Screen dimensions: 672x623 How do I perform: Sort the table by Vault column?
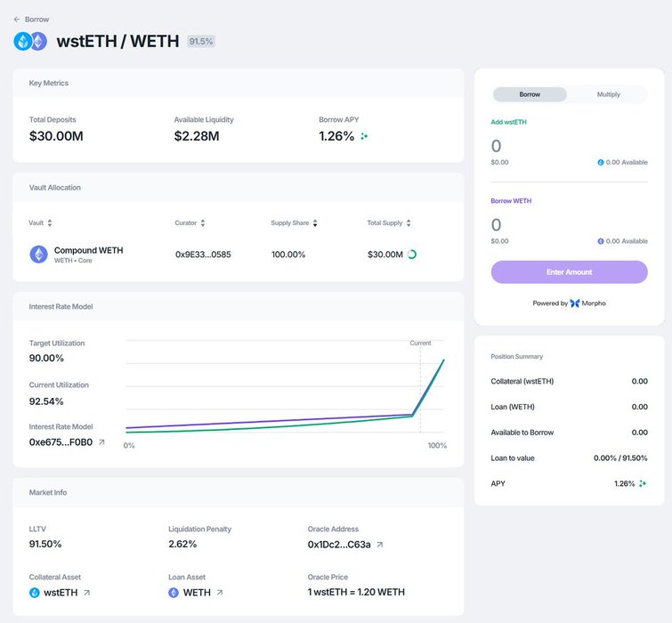click(x=49, y=223)
